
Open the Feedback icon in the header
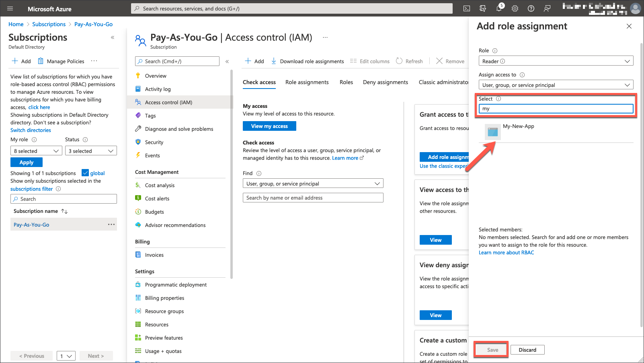pyautogui.click(x=547, y=8)
